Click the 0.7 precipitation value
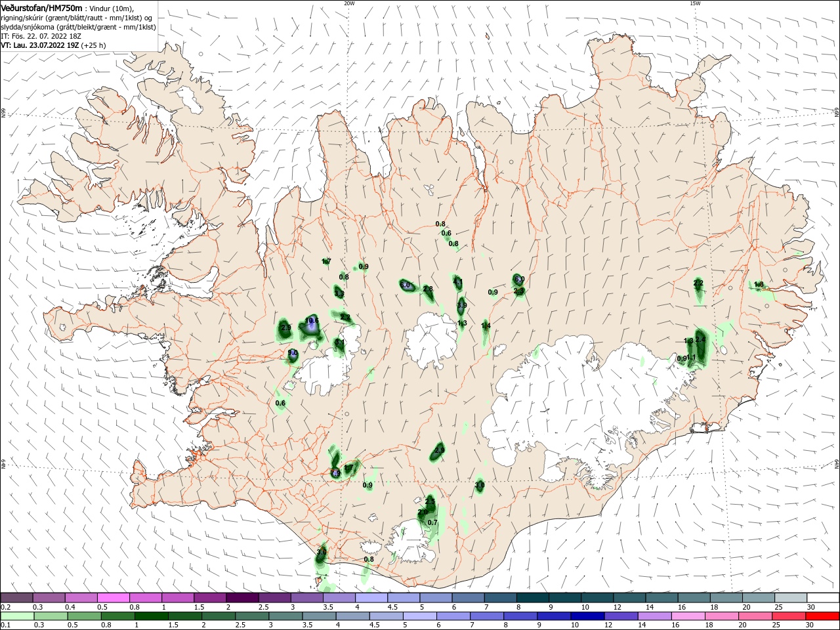 tap(432, 522)
